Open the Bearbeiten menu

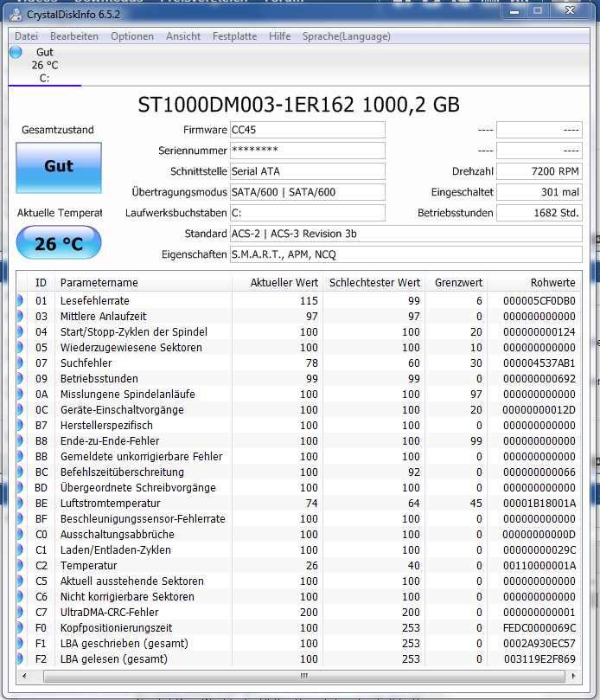point(74,36)
